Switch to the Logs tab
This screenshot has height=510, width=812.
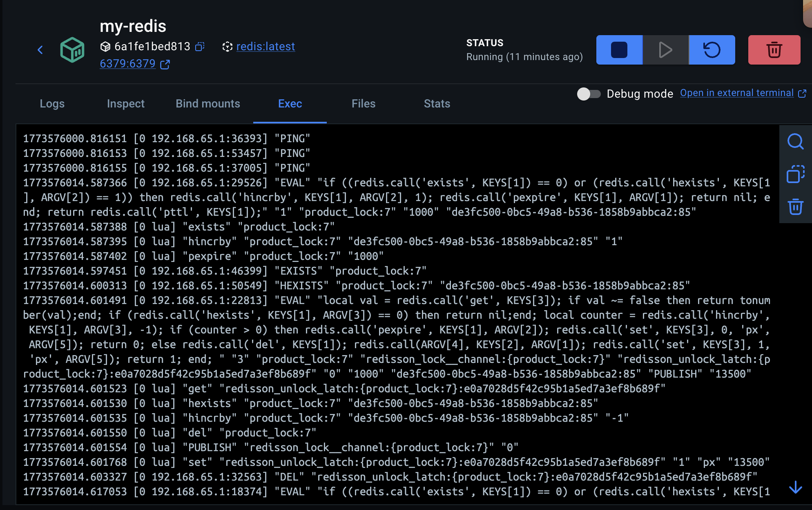[x=52, y=104]
